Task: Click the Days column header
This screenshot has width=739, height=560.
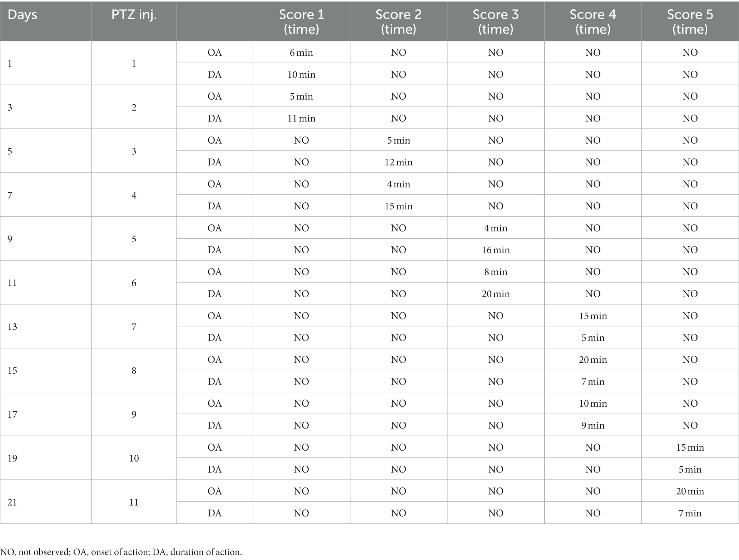Action: (x=22, y=15)
